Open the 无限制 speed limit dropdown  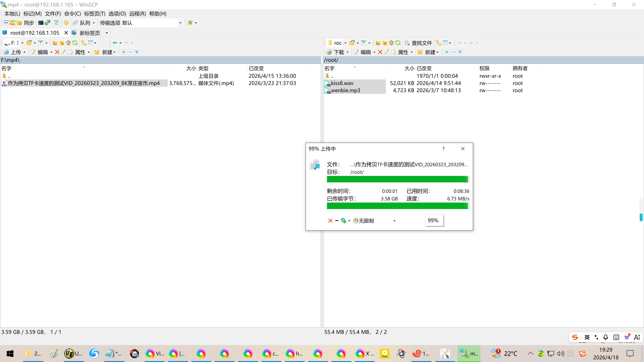394,221
